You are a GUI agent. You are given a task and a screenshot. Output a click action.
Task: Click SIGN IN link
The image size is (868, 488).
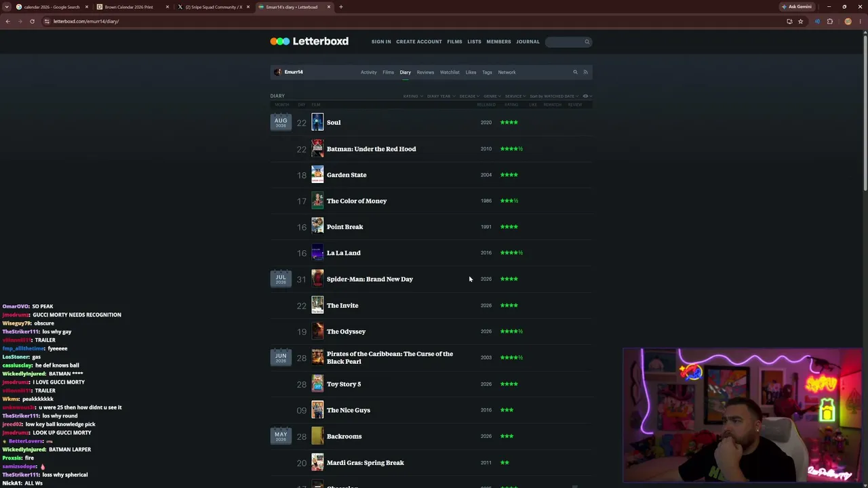click(x=381, y=42)
